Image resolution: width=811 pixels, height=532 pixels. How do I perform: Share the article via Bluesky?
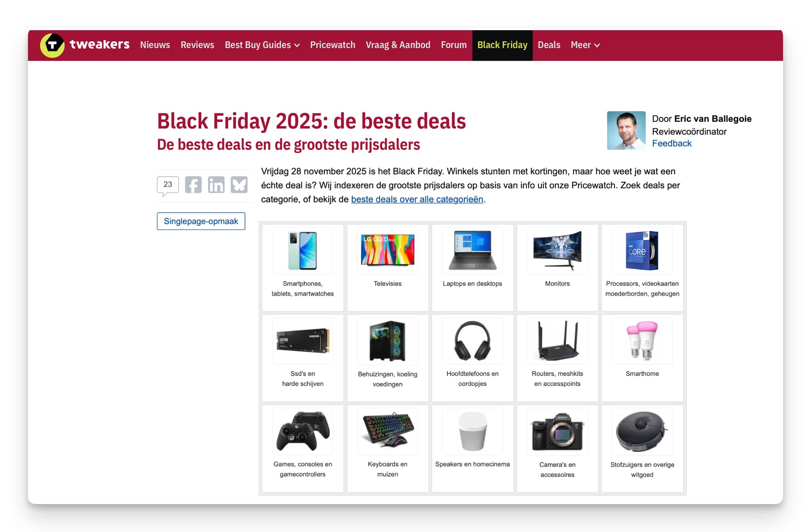pos(239,184)
